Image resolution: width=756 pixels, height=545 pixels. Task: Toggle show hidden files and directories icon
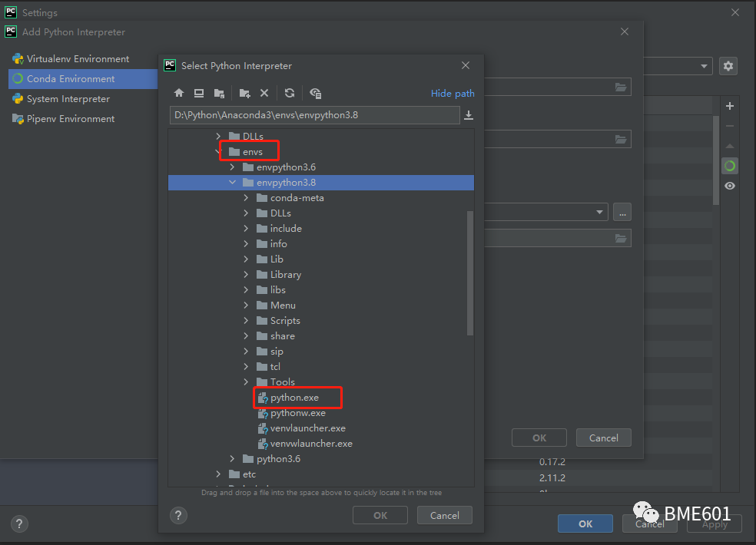(315, 93)
